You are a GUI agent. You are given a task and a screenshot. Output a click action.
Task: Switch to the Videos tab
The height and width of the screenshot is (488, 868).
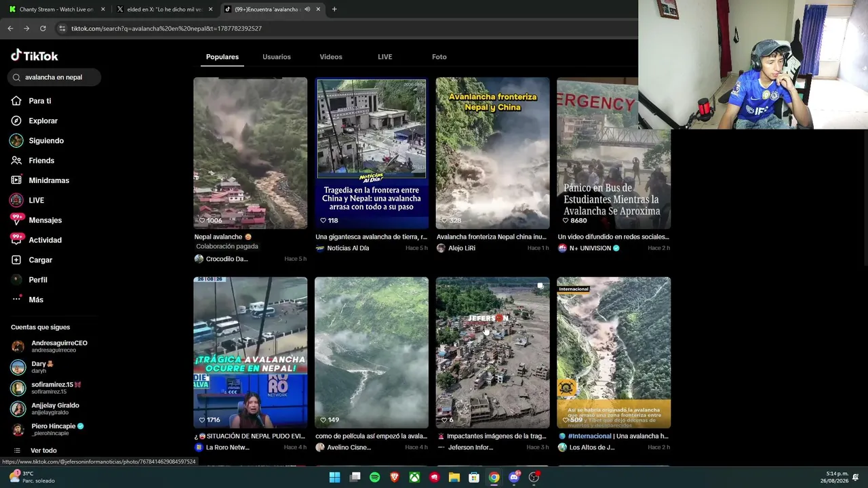tap(331, 57)
